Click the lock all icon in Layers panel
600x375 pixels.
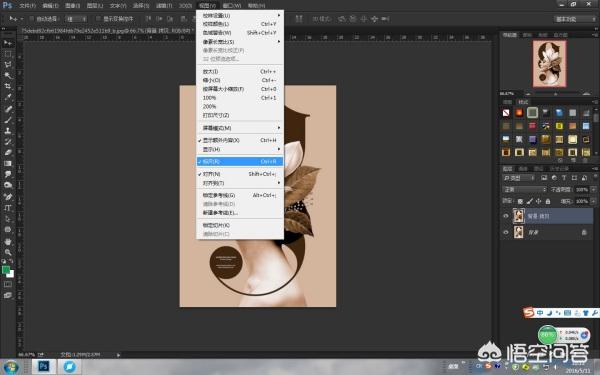point(548,201)
